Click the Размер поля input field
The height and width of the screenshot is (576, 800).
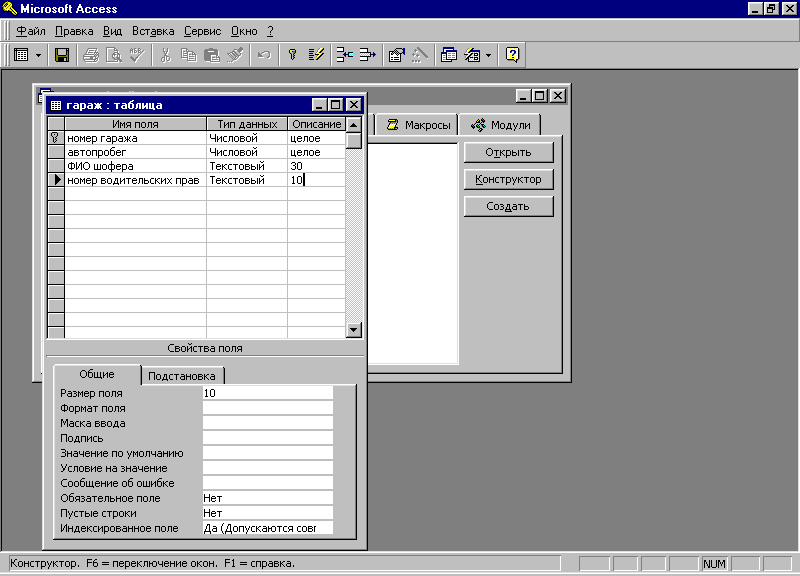pos(268,393)
